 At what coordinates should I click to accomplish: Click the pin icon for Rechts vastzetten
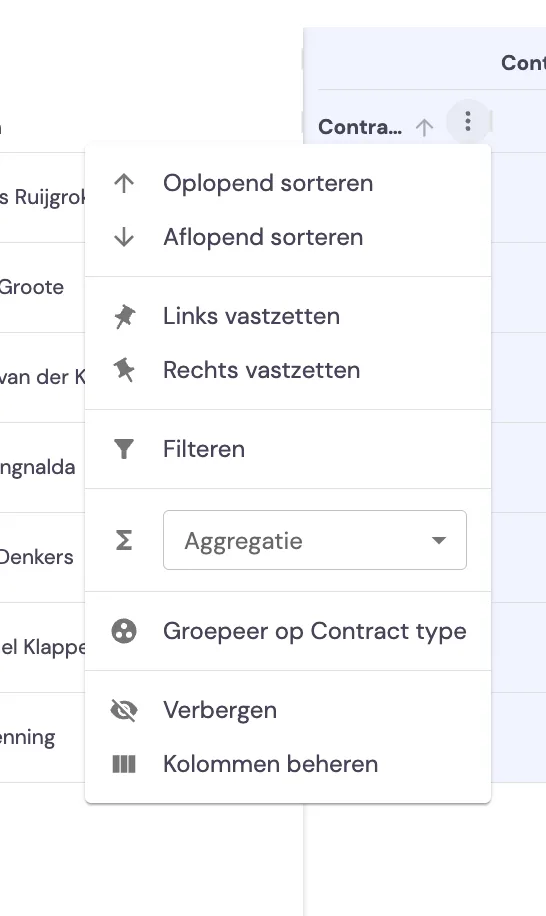(124, 370)
